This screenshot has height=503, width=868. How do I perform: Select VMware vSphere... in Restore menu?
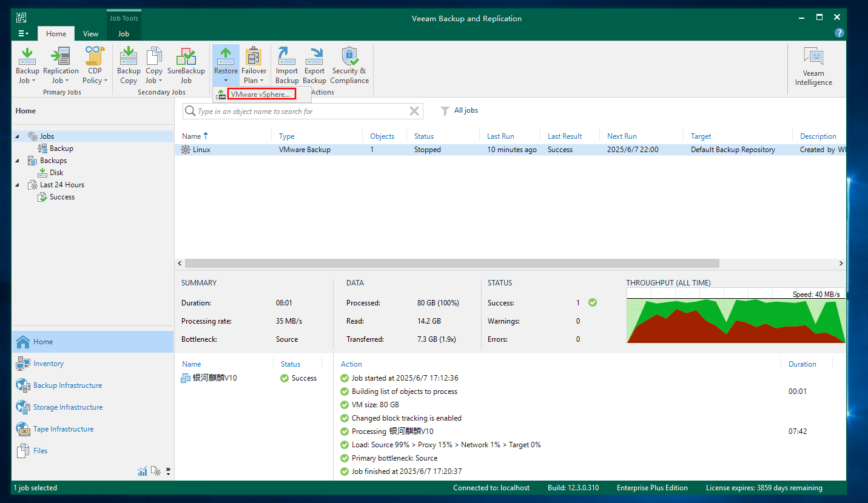point(261,94)
